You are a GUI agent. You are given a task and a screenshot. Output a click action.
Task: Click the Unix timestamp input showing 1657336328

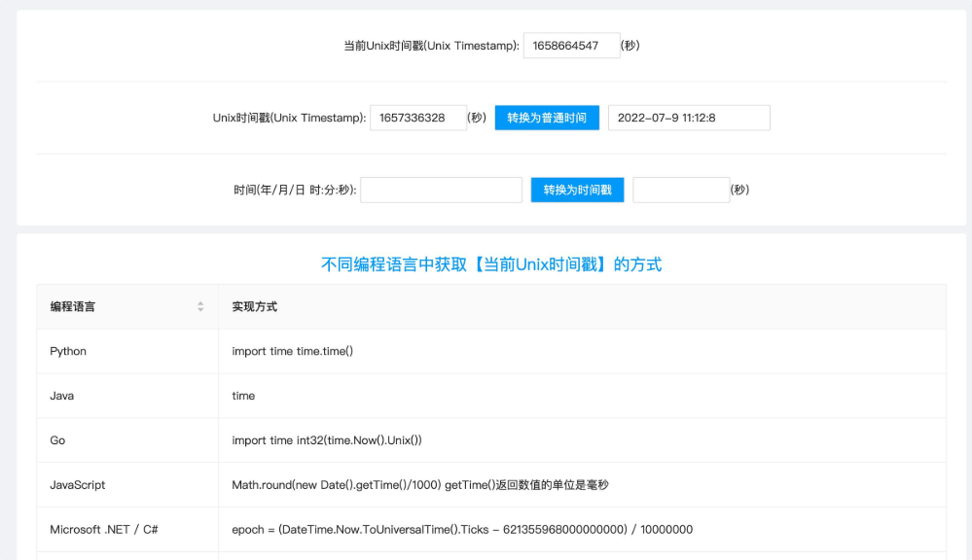(418, 118)
